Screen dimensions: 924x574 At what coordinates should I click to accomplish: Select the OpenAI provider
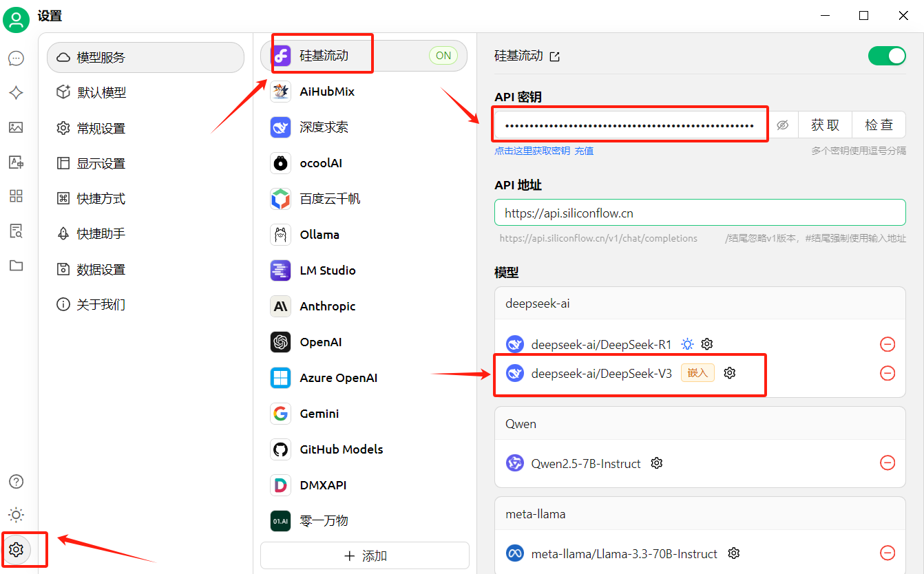tap(364, 342)
